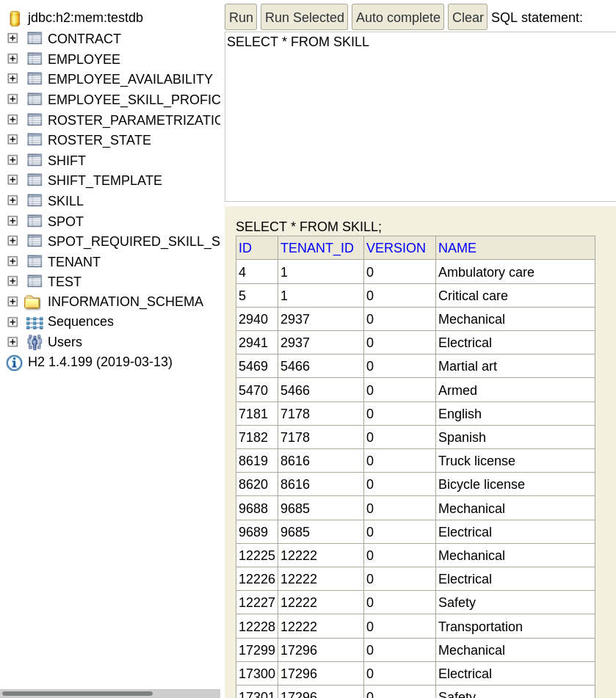Click the SKILL table icon
This screenshot has width=616, height=698.
click(x=35, y=200)
